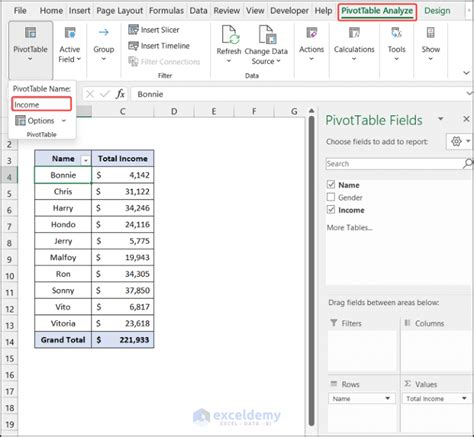Image resolution: width=474 pixels, height=437 pixels.
Task: Click the Calculations ribbon icon
Action: 354,33
